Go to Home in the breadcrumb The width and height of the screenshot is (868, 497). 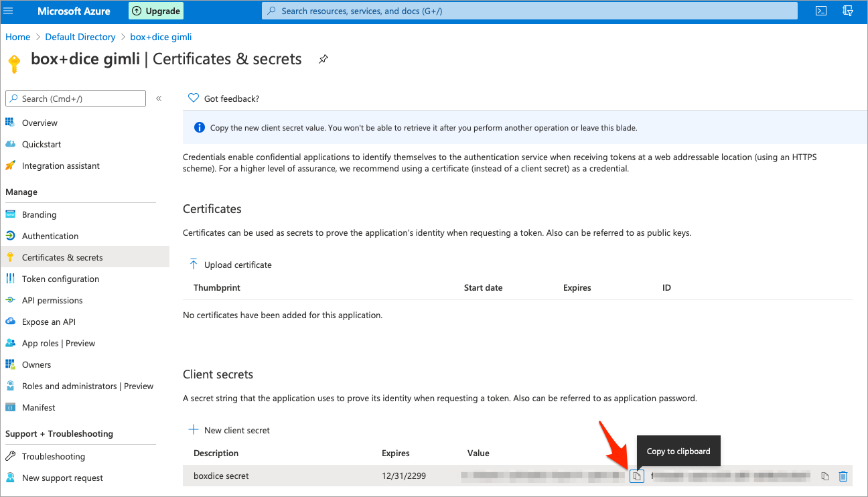[18, 37]
